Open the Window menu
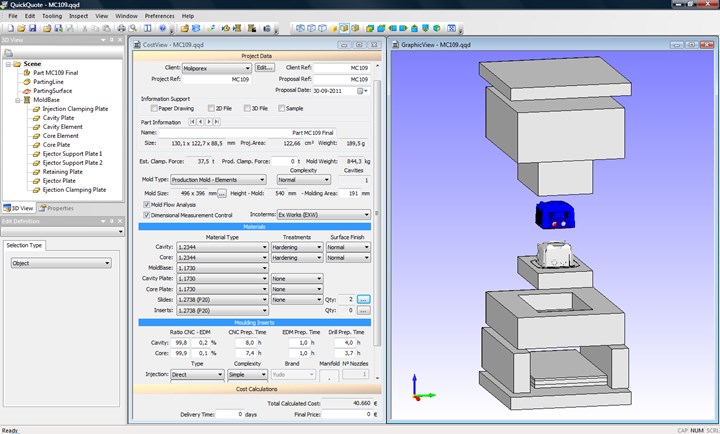Screen dimensions: 720x434 tap(126, 16)
